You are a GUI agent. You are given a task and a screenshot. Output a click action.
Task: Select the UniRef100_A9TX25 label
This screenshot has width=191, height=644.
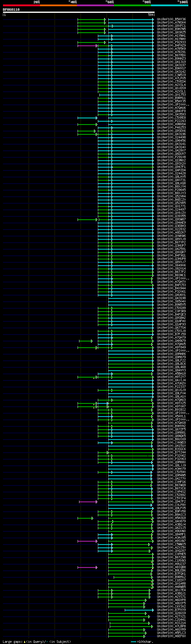click(171, 403)
